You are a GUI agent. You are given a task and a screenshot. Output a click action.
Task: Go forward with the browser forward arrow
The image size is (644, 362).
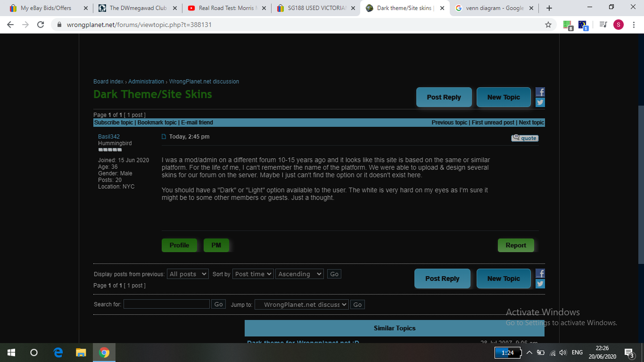(26, 25)
